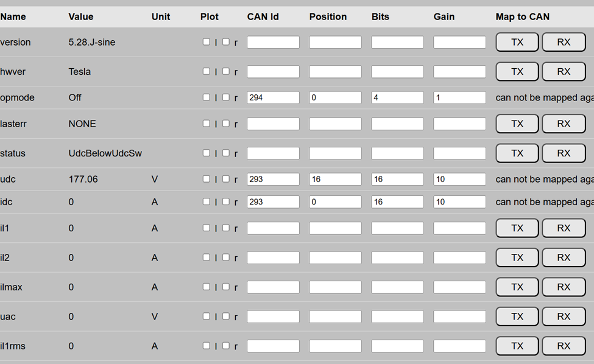
Task: Click RX button for il1rms
Action: pos(564,346)
